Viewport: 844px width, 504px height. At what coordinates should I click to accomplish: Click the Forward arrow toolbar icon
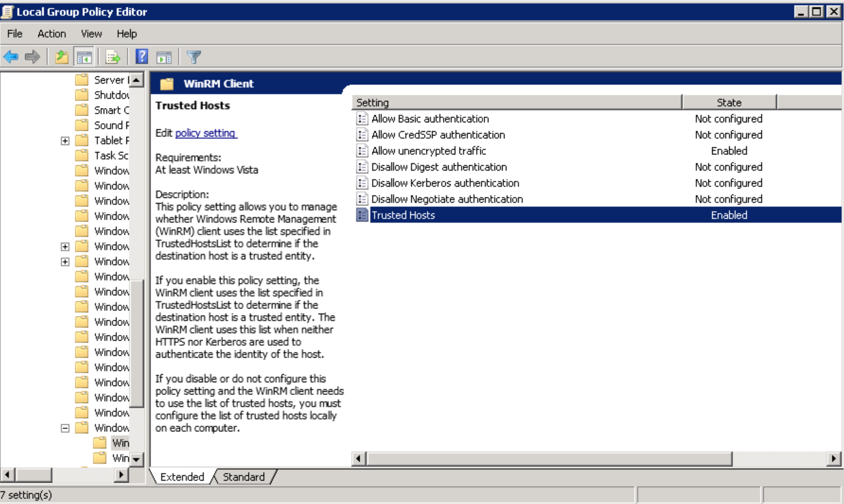tap(32, 57)
